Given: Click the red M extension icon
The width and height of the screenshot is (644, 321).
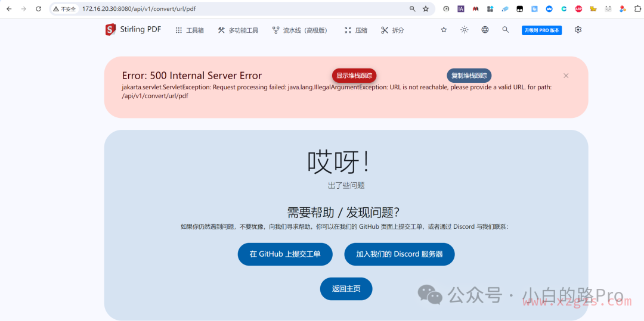Looking at the screenshot, I should (x=475, y=8).
